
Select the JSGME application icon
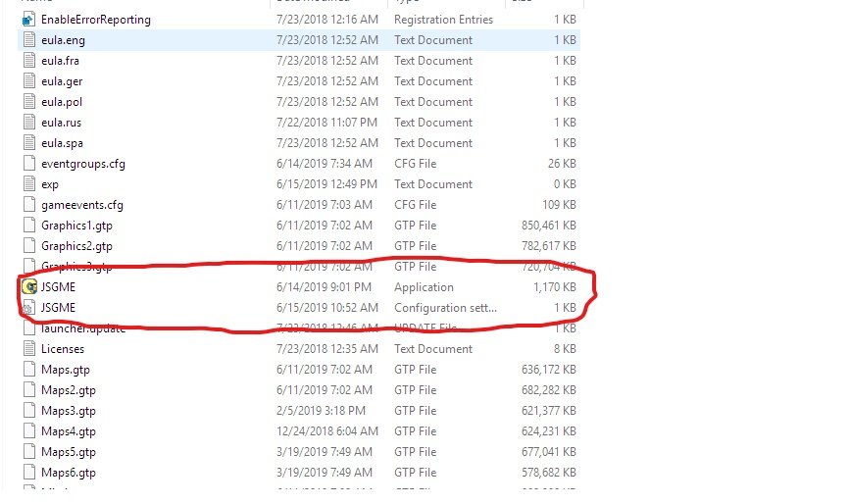(x=28, y=287)
